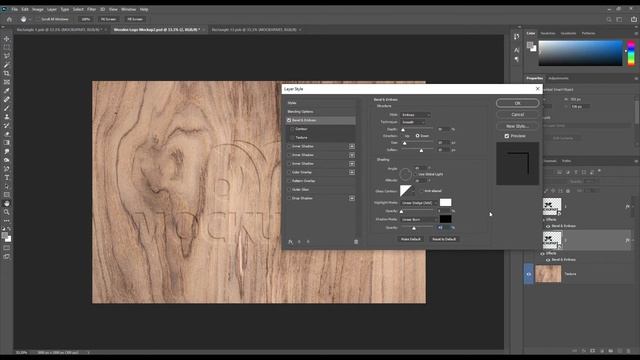The image size is (640, 360).
Task: Open the Technique dropdown
Action: (x=413, y=122)
